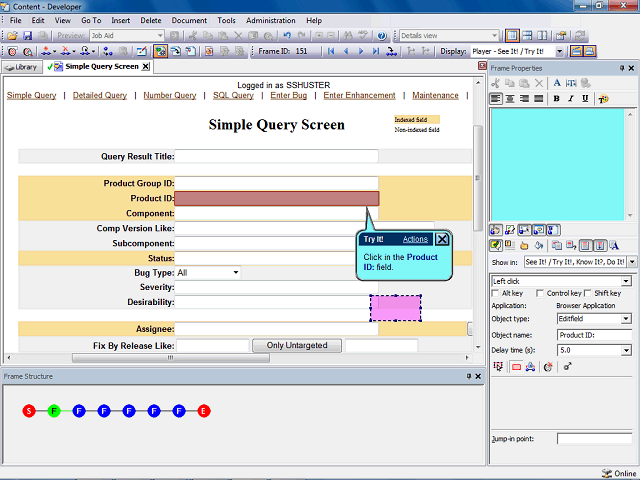Toggle the vertical split layout button

(x=542, y=36)
